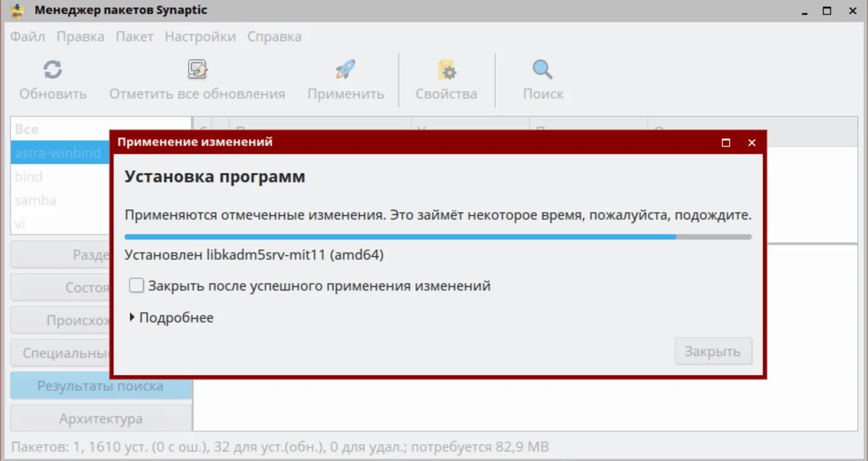Click the Отметить все обновления icon
The height and width of the screenshot is (461, 868).
197,70
